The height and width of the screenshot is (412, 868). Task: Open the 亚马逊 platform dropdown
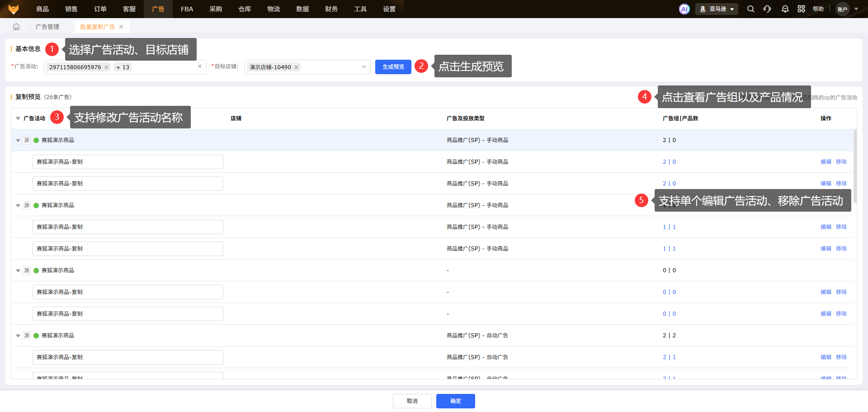(x=717, y=9)
